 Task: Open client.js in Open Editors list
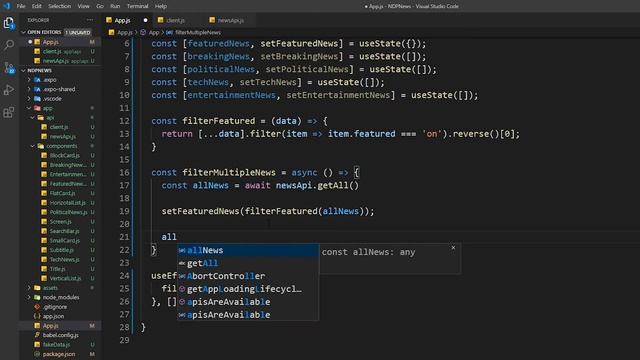coord(60,51)
